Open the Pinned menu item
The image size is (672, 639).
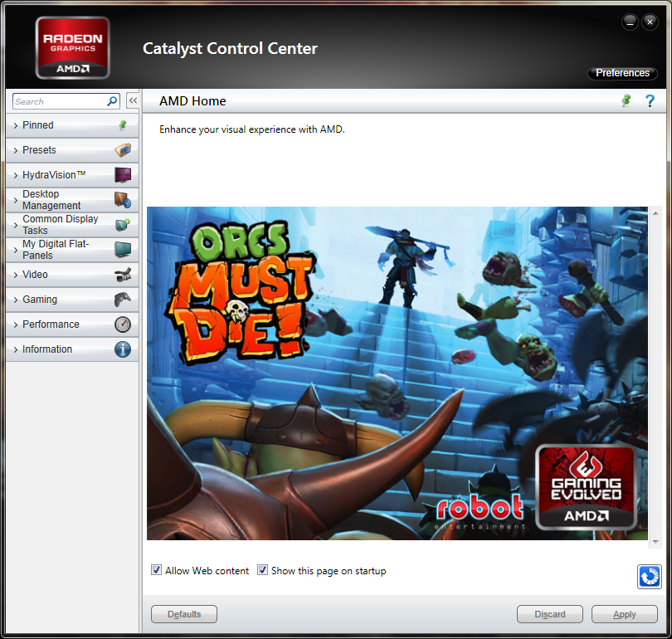(72, 125)
